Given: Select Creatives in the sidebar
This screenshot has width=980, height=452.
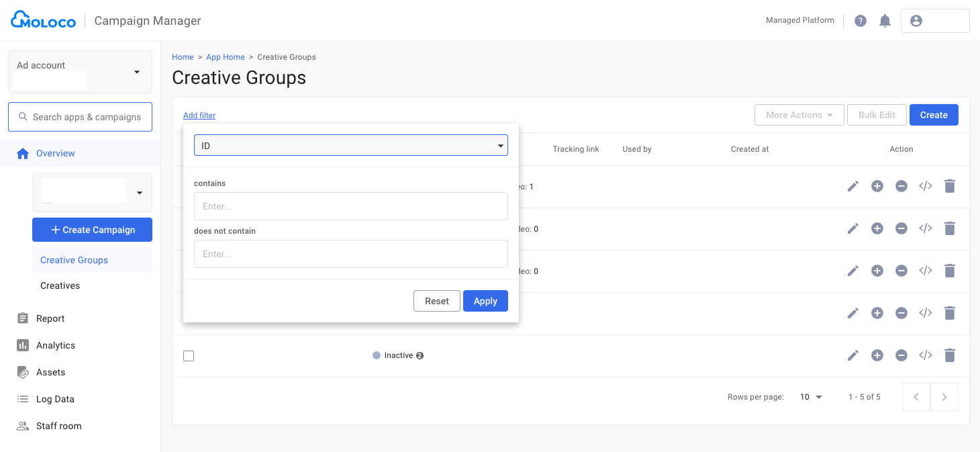Looking at the screenshot, I should coord(60,285).
